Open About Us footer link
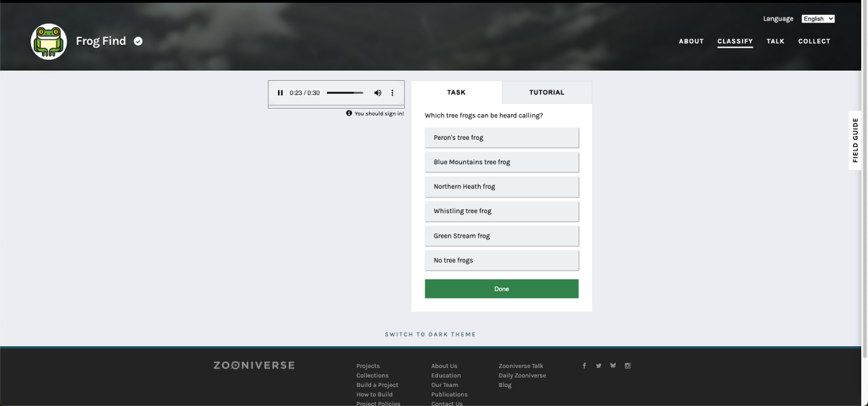The image size is (868, 406). tap(444, 366)
